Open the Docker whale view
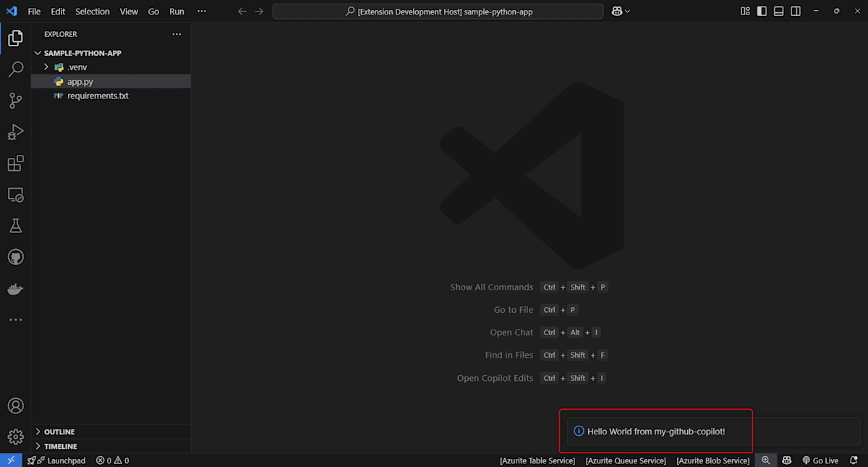 (15, 289)
